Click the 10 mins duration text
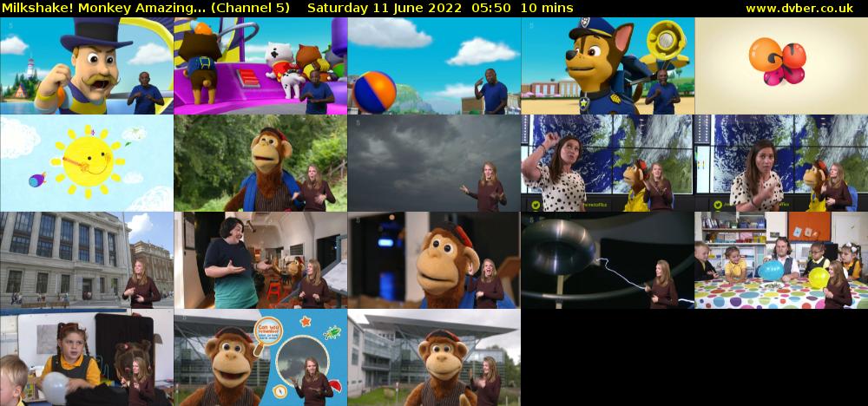 pyautogui.click(x=547, y=9)
